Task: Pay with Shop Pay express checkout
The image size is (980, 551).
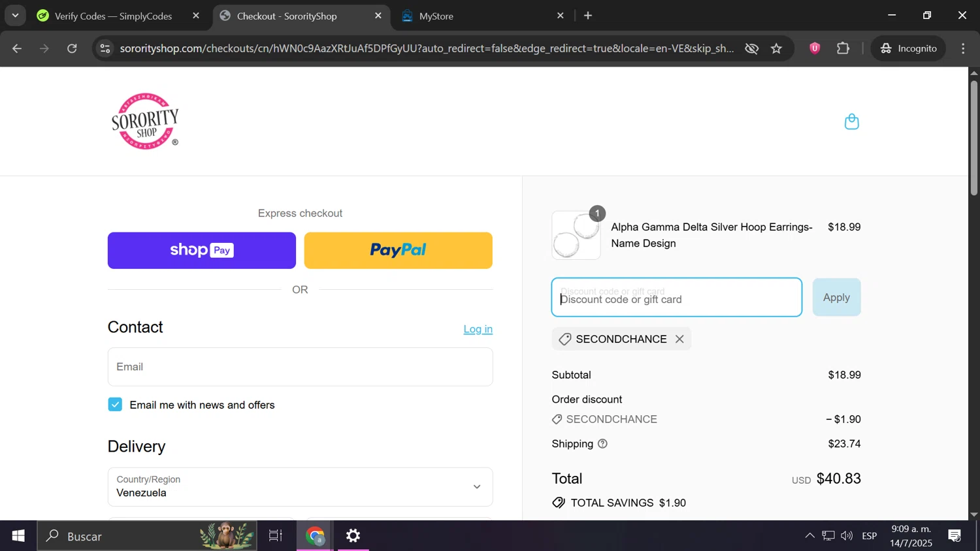Action: (x=202, y=251)
